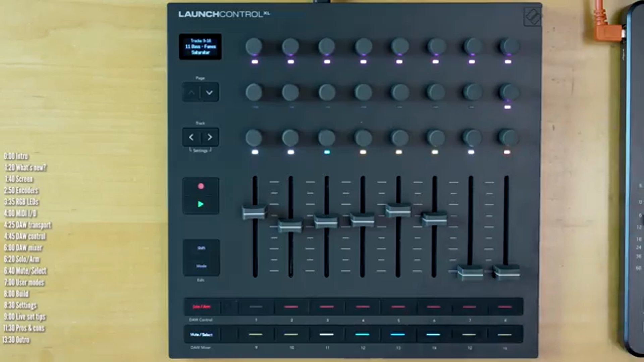Screen dimensions: 644x362
Task: Click the fader cap on the fifth channel
Action: [398, 210]
